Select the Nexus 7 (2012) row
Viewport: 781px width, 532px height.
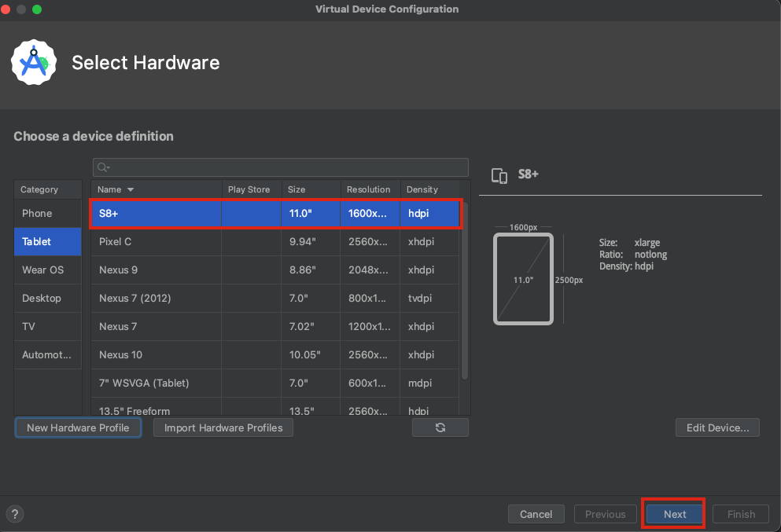click(275, 299)
